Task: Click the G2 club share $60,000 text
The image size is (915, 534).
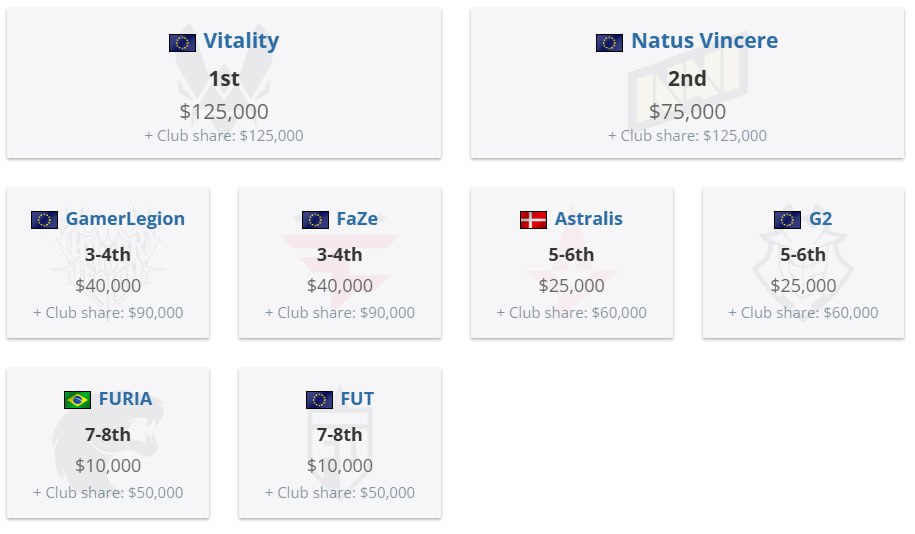Action: 803,313
